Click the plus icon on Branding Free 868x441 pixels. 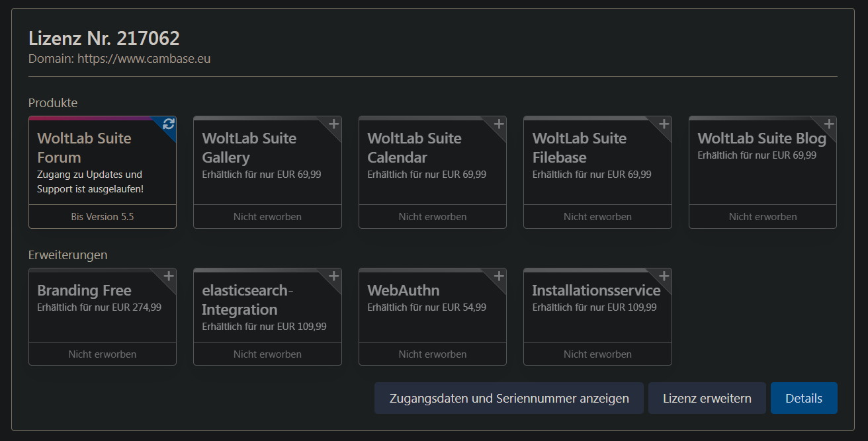pyautogui.click(x=169, y=276)
